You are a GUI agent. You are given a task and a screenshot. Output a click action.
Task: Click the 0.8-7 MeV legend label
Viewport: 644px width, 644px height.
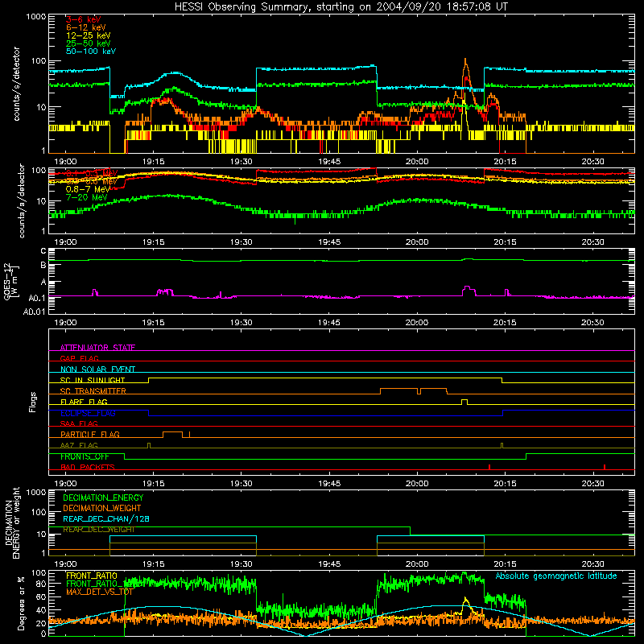coord(88,189)
